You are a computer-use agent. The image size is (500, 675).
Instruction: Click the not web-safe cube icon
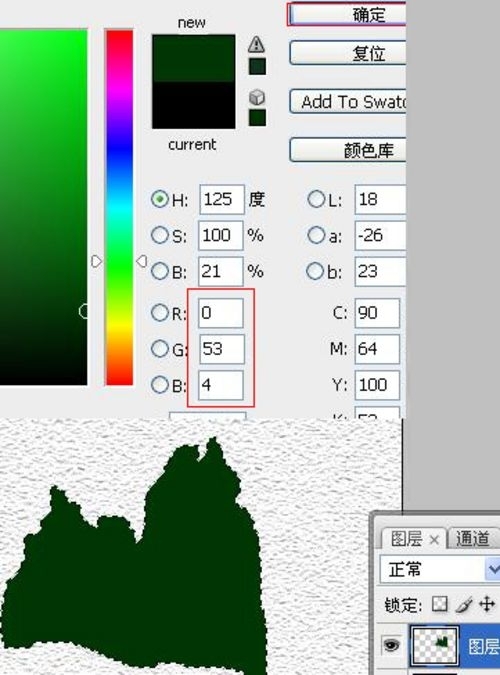click(x=257, y=98)
